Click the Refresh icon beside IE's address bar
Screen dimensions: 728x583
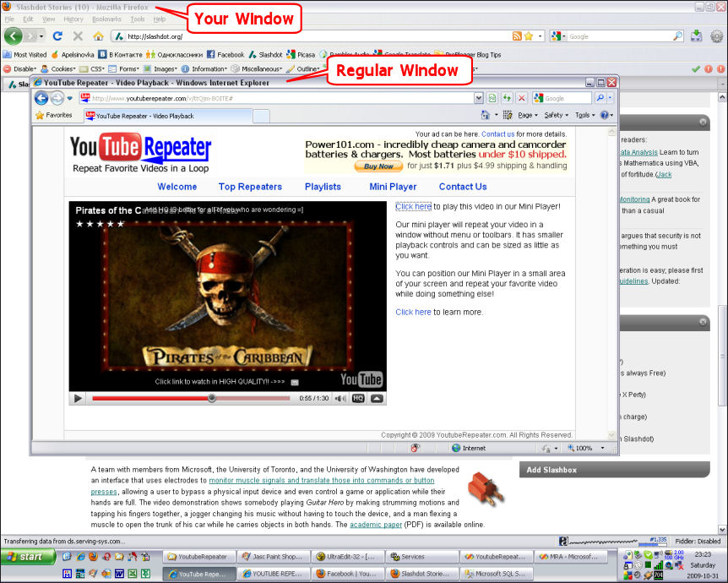pos(508,98)
